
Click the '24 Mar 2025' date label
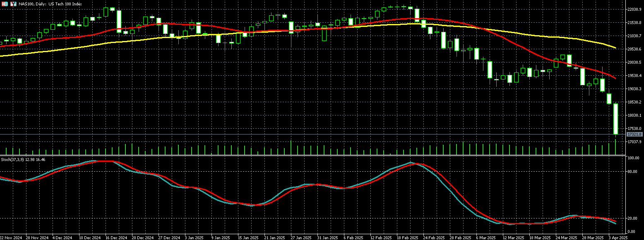(566, 238)
